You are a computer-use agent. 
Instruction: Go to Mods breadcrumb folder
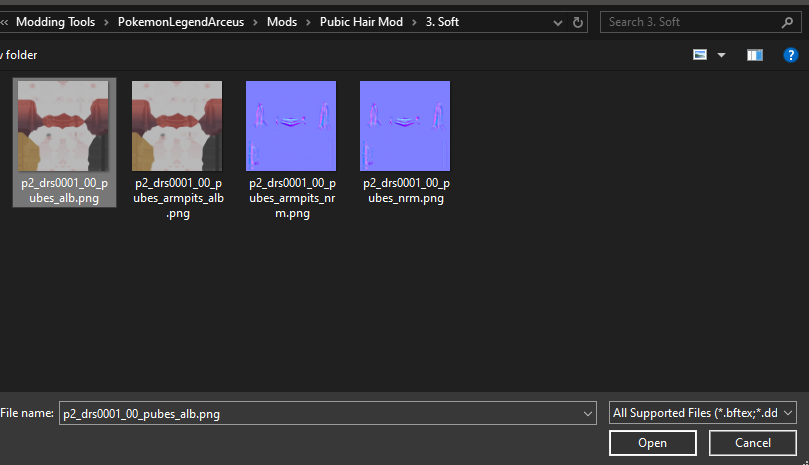(x=282, y=22)
